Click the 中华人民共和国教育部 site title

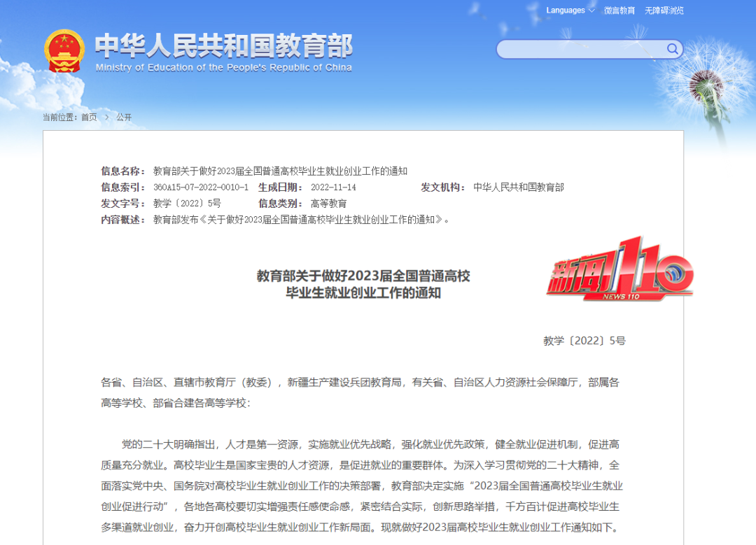[224, 45]
